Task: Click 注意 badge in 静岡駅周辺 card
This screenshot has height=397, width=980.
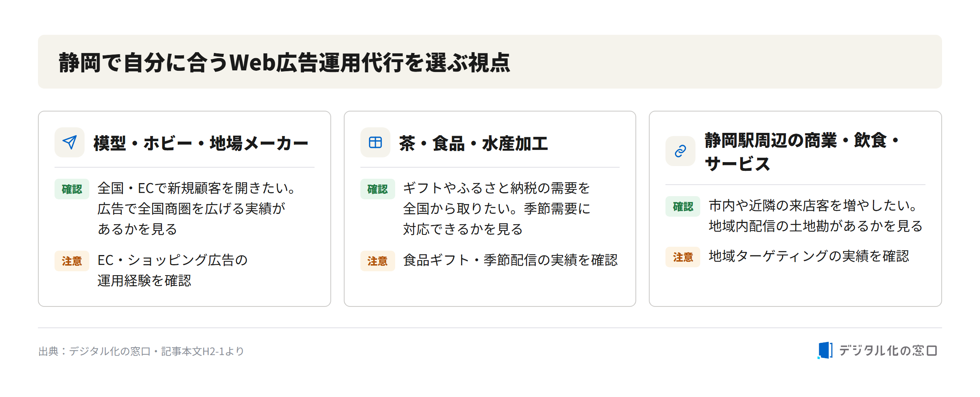Action: pyautogui.click(x=683, y=257)
